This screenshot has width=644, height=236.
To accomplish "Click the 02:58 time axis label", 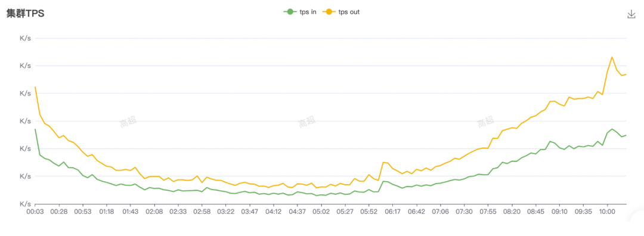I will [202, 212].
